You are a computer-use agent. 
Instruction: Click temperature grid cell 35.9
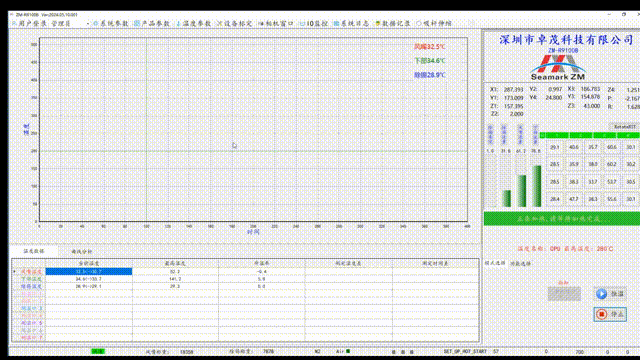point(574,164)
